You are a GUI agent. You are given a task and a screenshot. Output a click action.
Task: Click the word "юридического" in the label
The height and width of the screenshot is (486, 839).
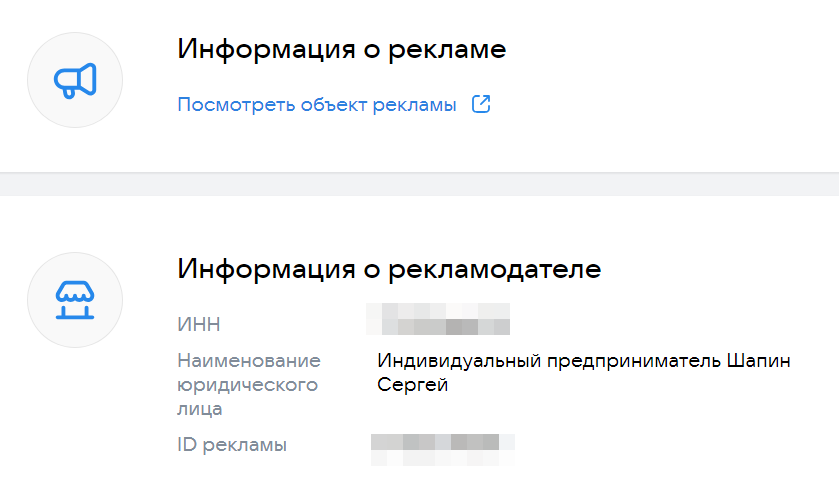point(247,384)
